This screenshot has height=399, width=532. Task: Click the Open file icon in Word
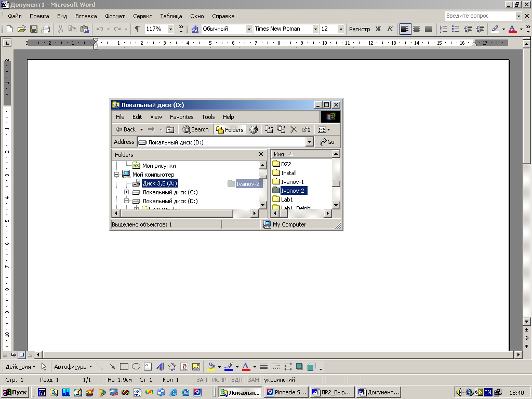tap(21, 29)
